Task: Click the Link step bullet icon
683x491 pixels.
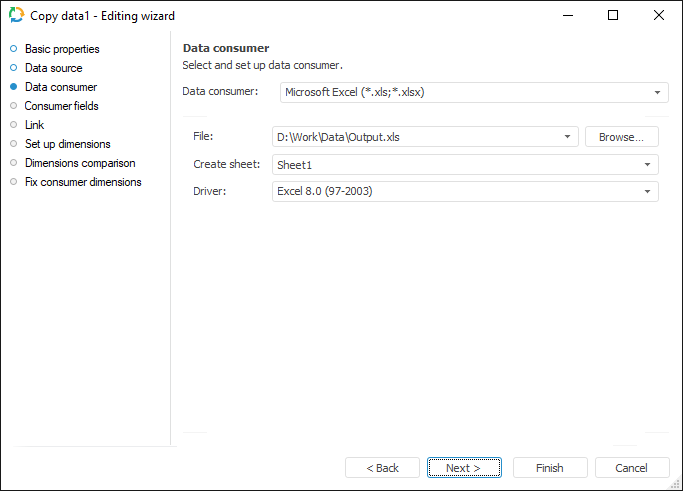Action: pos(14,125)
